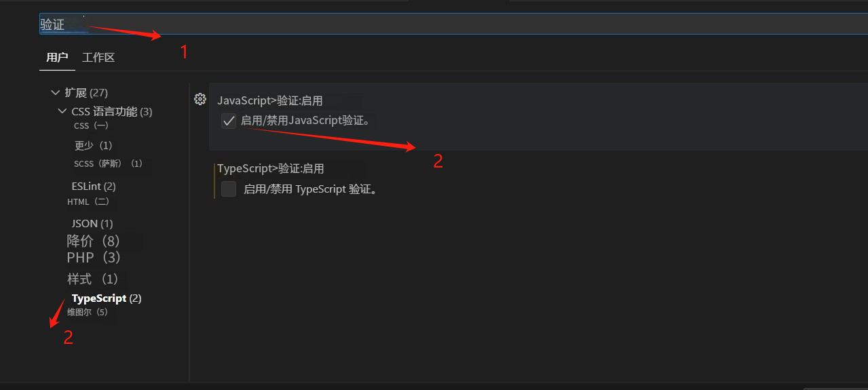Select the HTML (二) tree entry
The width and height of the screenshot is (868, 390).
click(88, 202)
